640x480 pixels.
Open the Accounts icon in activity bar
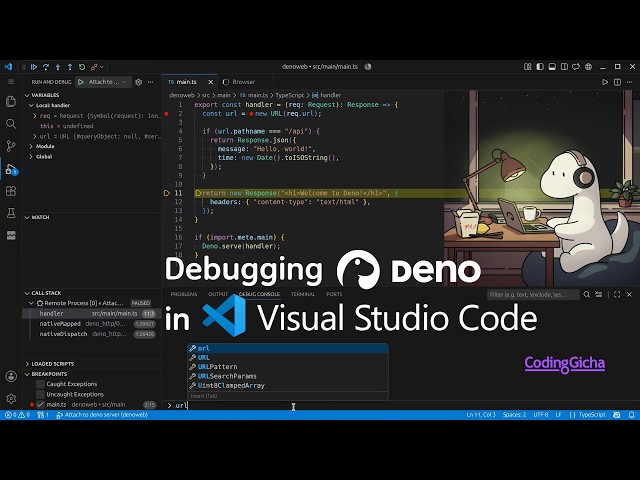point(11,376)
